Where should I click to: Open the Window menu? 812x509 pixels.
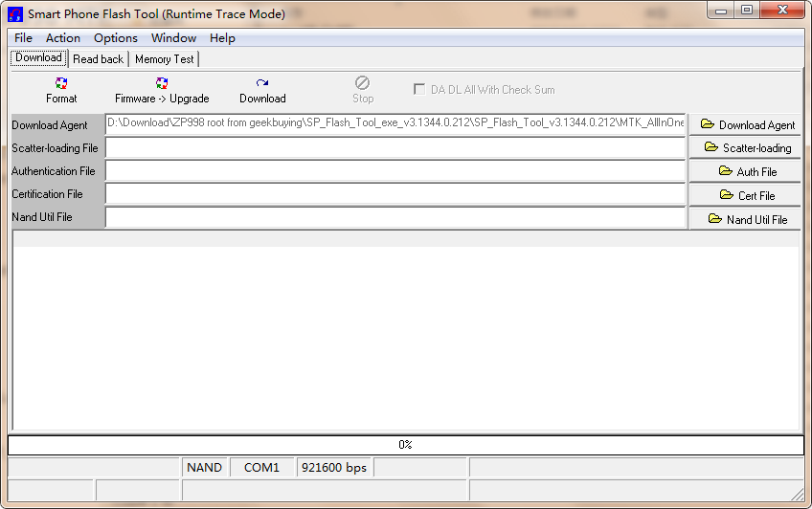click(x=173, y=37)
